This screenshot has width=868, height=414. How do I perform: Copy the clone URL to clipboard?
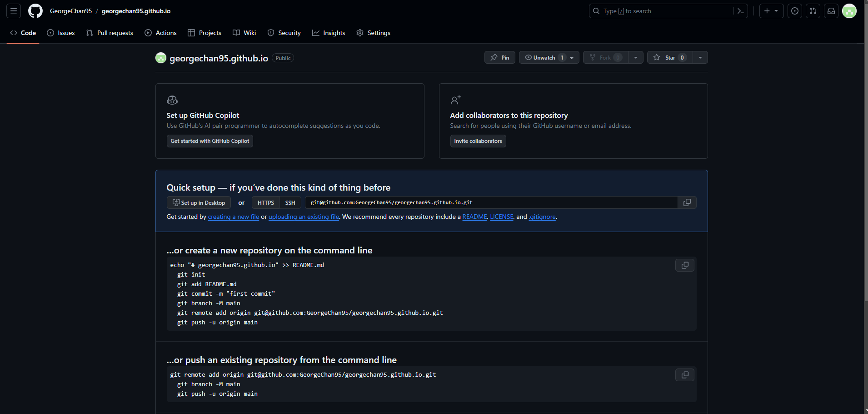point(687,202)
